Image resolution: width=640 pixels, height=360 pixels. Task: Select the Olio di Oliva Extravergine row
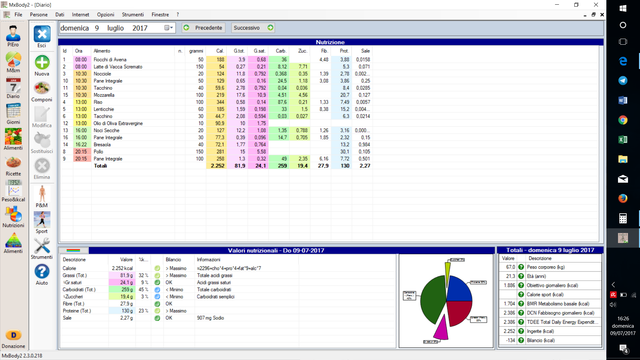click(216, 123)
